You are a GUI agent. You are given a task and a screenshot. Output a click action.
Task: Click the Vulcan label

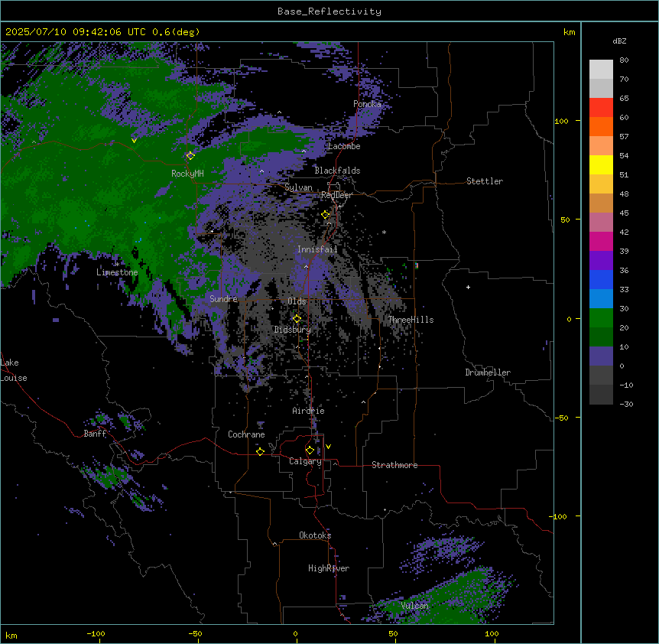pos(415,606)
